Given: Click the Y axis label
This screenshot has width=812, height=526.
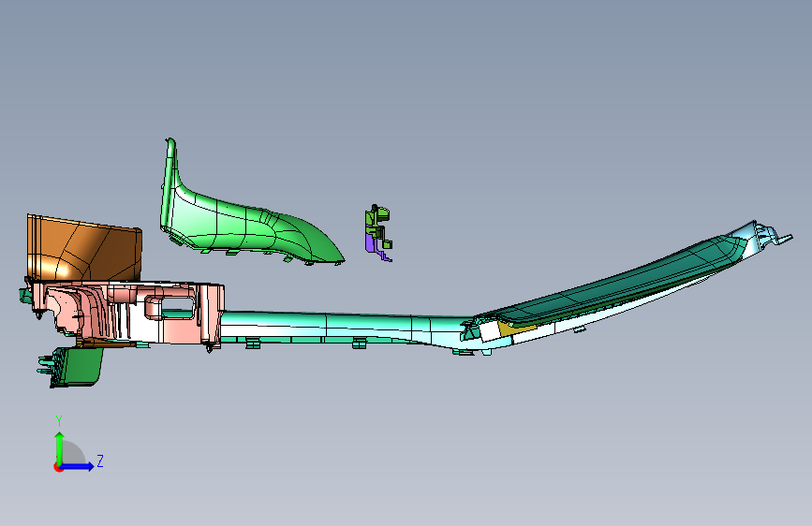Looking at the screenshot, I should pyautogui.click(x=59, y=421).
